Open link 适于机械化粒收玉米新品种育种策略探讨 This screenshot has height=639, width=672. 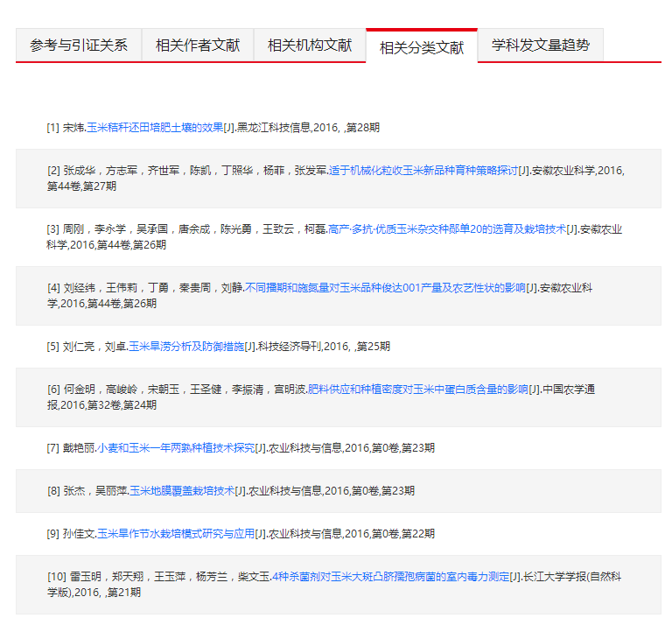click(423, 171)
